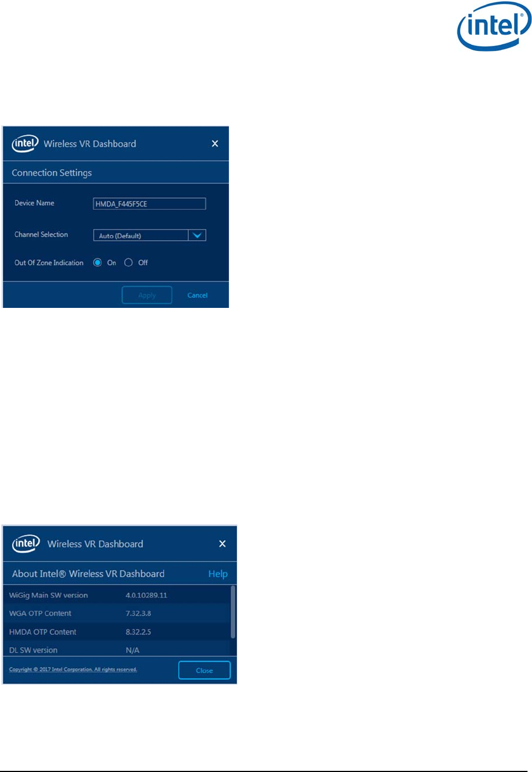Close the About Wireless VR Dashboard window
Viewport: 532px width, 772px height.
tap(222, 544)
